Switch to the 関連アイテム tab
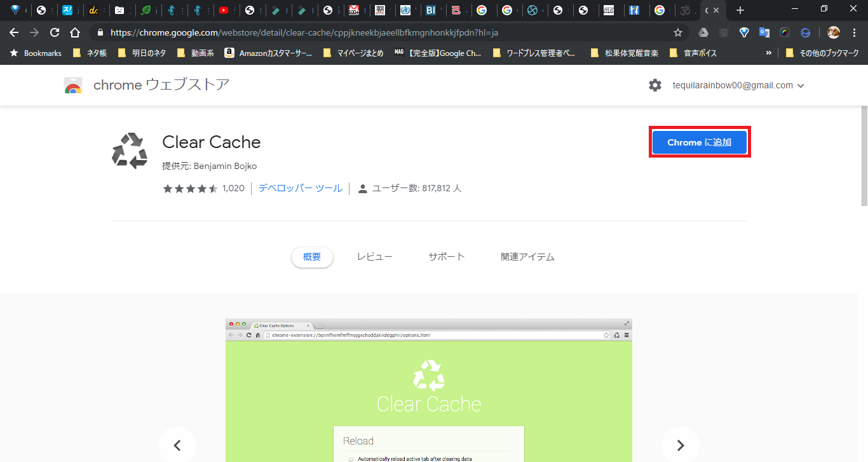Screen dimensions: 868x462 click(527, 257)
